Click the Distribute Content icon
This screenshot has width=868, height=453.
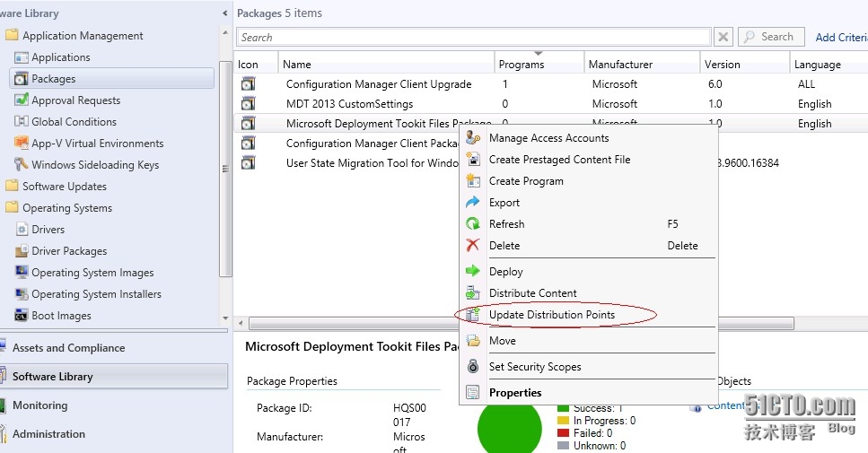[x=473, y=292]
